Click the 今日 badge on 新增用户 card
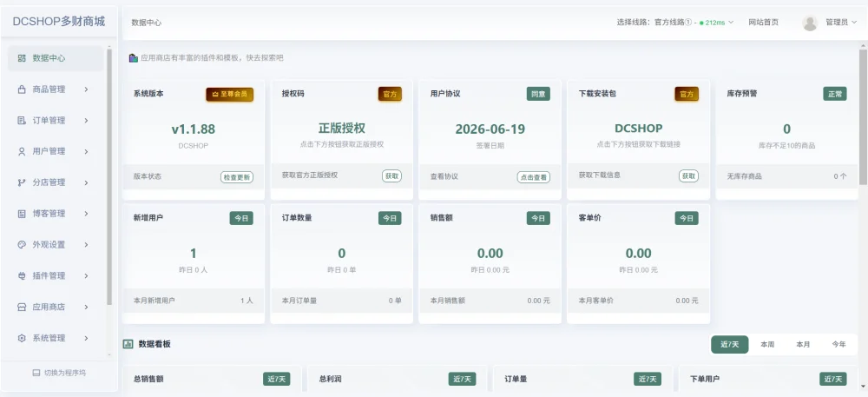 coord(241,218)
